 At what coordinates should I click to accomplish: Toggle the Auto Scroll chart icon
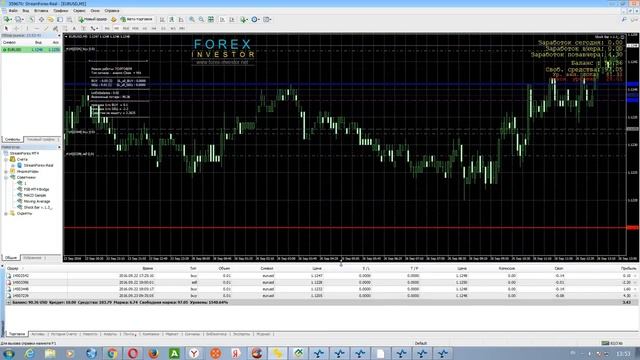pos(222,19)
